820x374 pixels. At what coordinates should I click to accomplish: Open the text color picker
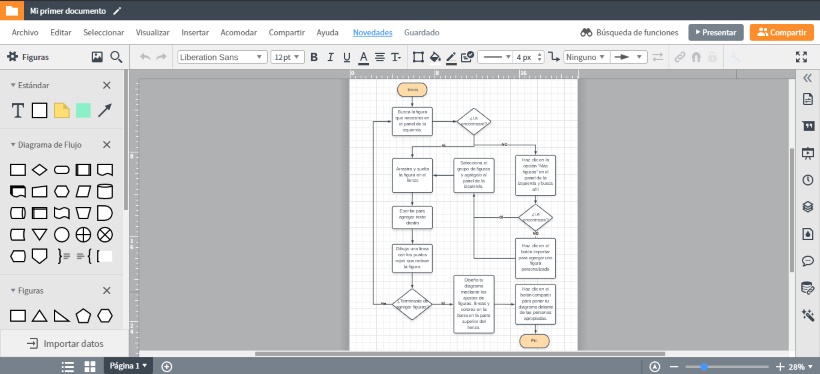tap(363, 57)
